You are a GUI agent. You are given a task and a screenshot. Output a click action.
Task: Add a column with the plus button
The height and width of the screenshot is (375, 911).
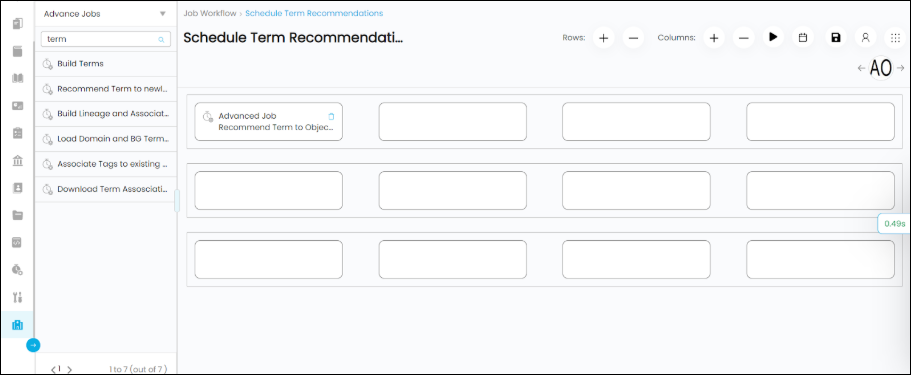coord(713,38)
